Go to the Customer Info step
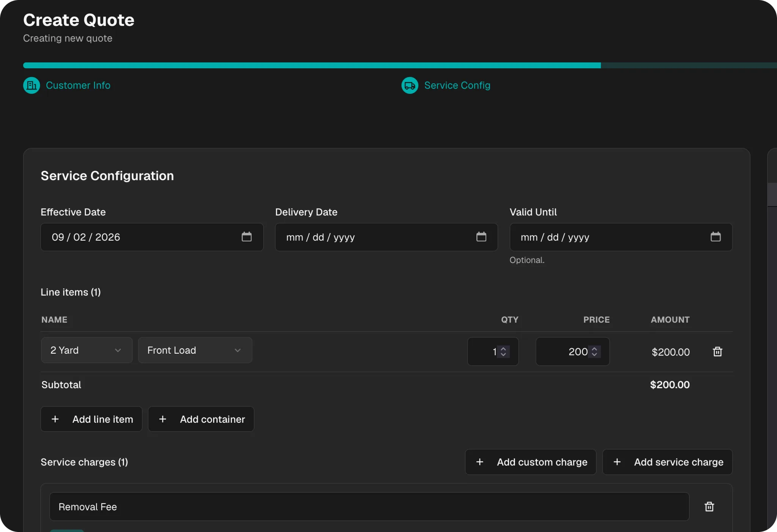 pyautogui.click(x=67, y=85)
